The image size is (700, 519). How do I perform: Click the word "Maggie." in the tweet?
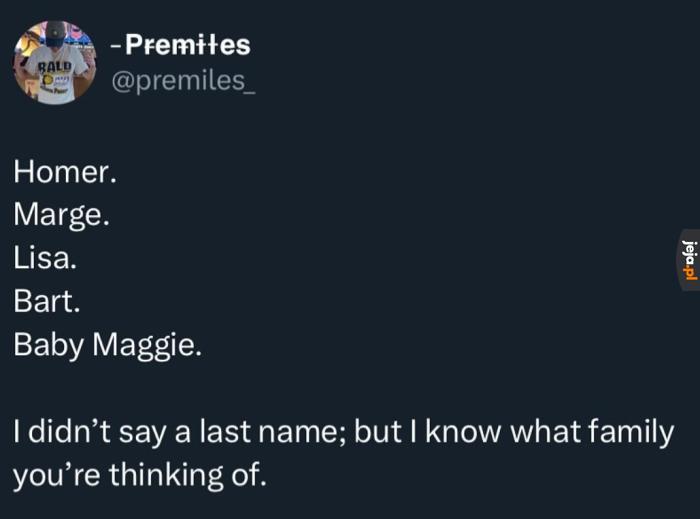pos(147,345)
